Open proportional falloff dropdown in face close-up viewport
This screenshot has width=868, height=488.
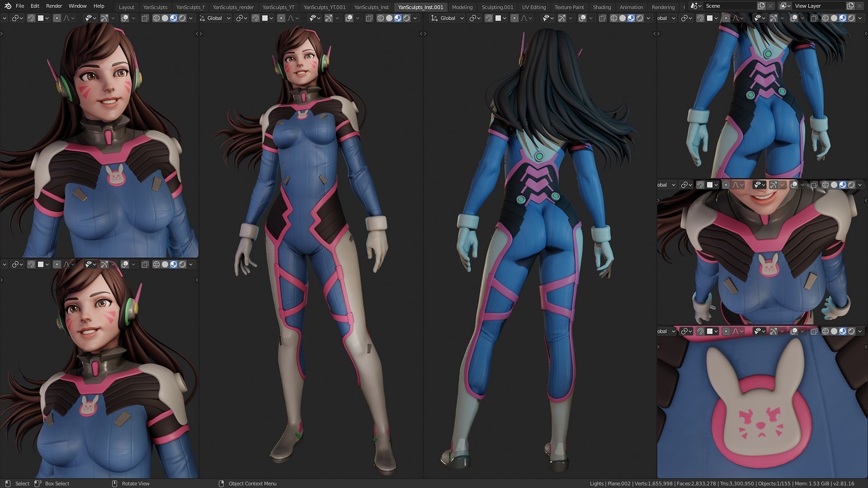click(x=68, y=18)
